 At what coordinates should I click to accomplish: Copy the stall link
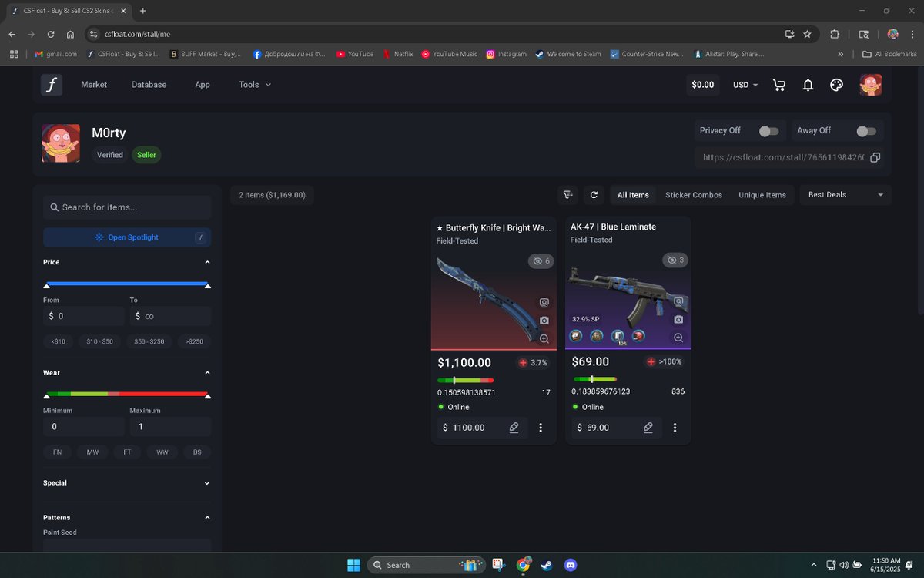coord(875,157)
